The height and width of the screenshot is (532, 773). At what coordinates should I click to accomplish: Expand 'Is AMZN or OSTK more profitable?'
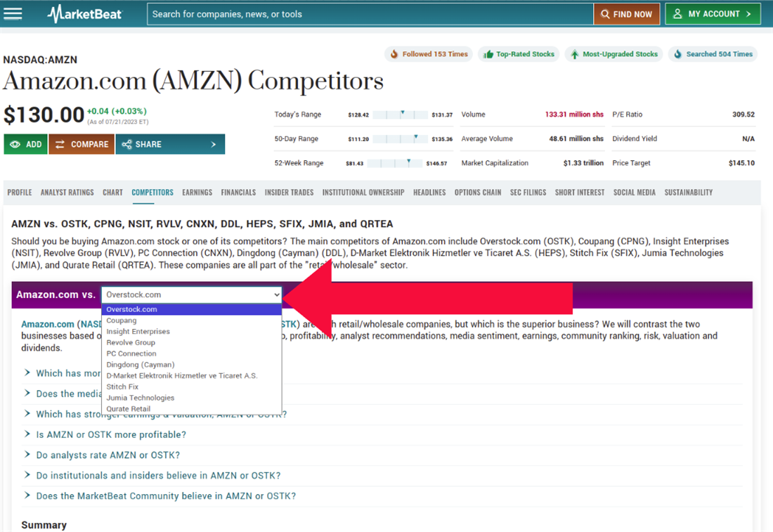click(x=111, y=435)
